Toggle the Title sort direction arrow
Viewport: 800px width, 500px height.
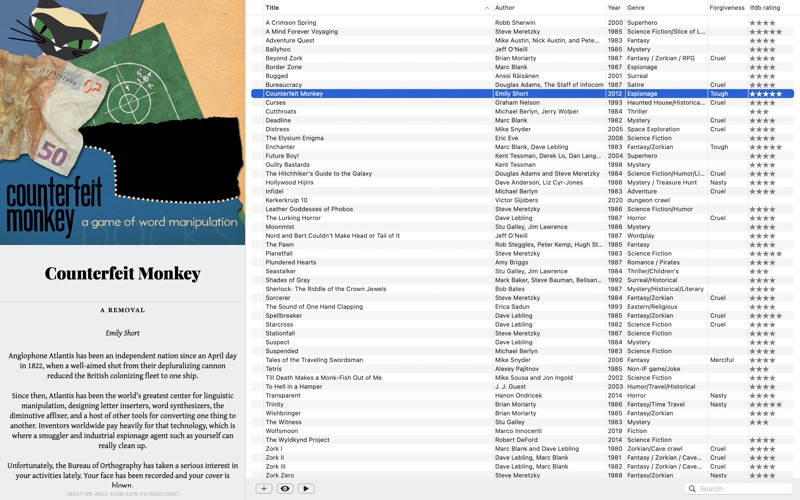point(487,8)
